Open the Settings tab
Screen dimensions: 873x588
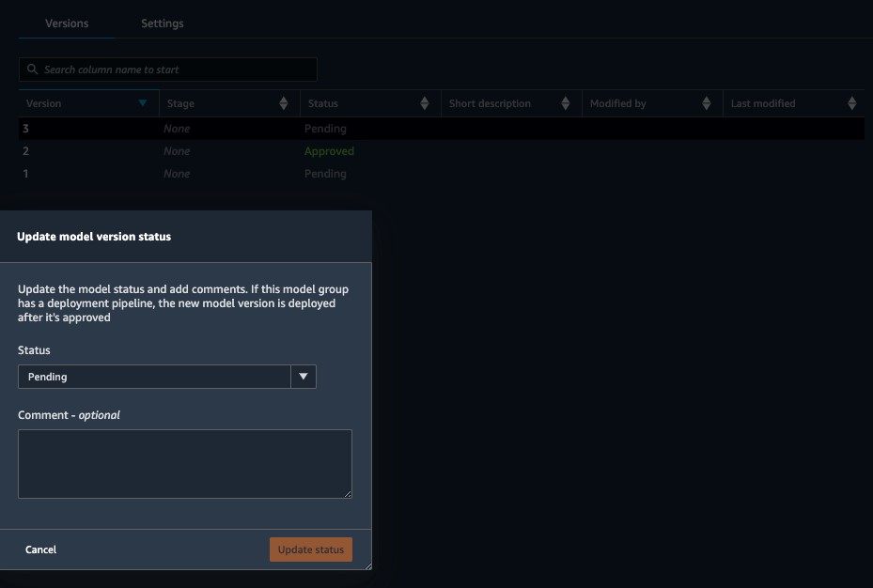(162, 23)
